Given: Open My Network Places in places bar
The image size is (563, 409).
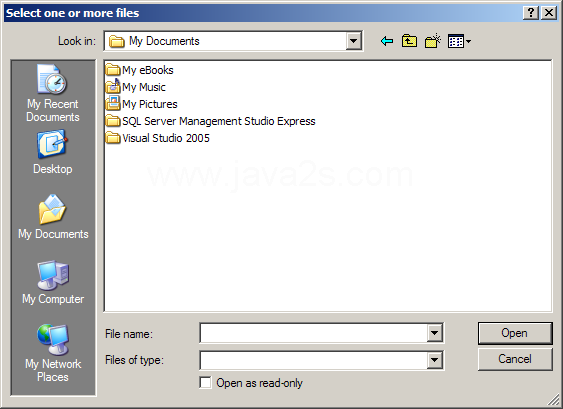Looking at the screenshot, I should click(53, 353).
